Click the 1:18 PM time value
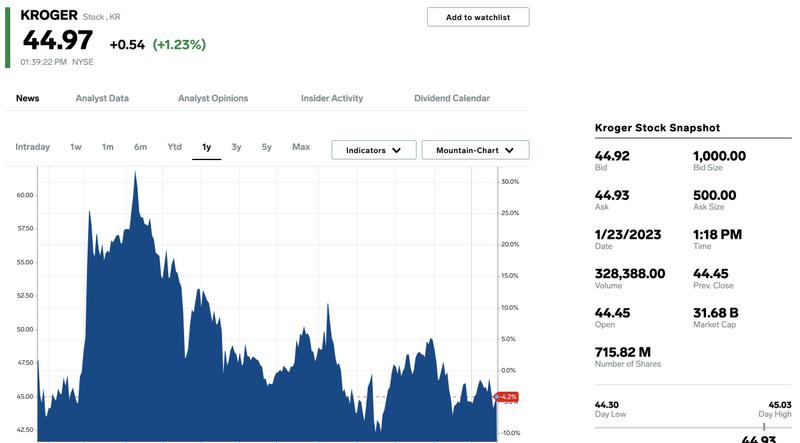The image size is (800, 443). (x=717, y=235)
